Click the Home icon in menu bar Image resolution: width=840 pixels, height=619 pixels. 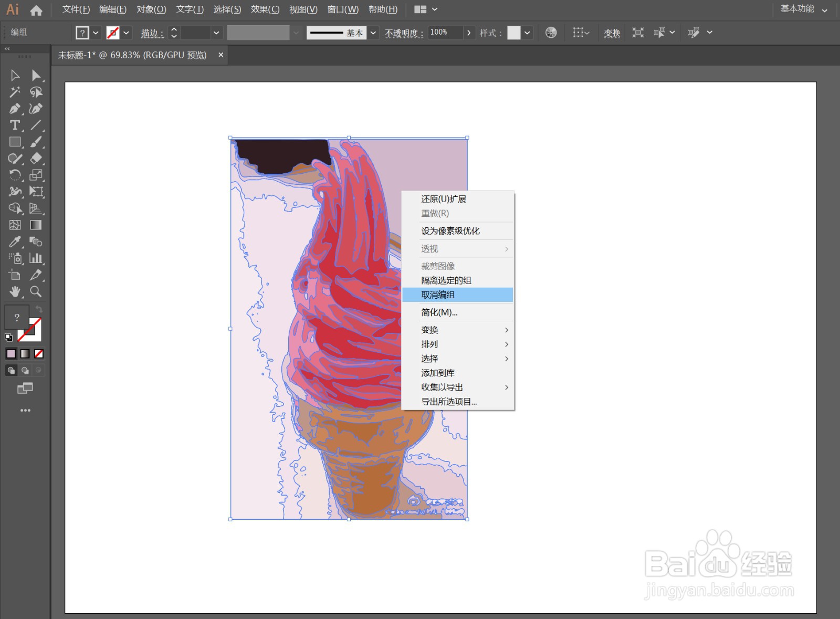36,10
